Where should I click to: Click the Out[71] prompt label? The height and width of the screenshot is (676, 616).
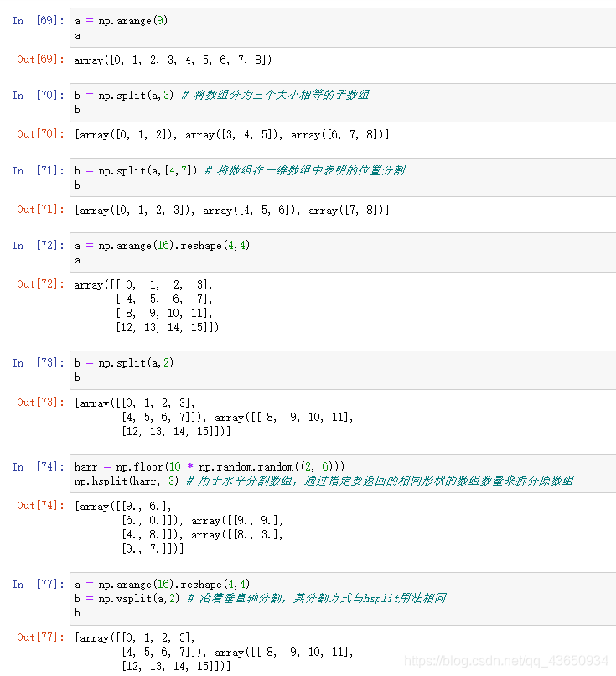40,209
